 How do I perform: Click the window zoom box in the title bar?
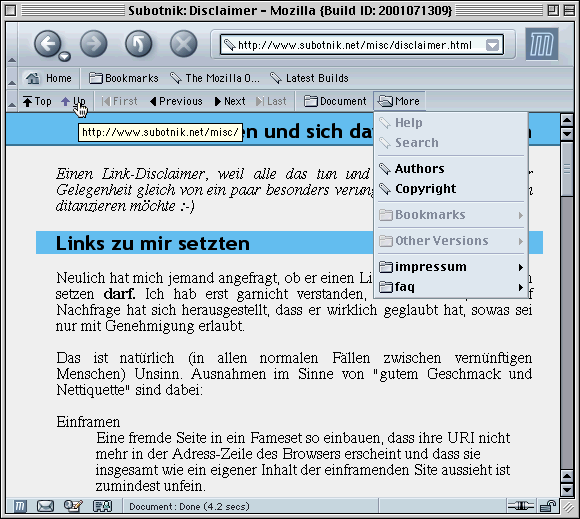(553, 10)
